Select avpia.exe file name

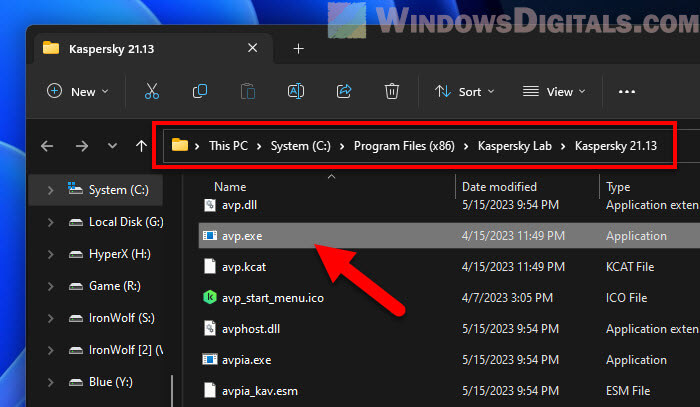(246, 360)
